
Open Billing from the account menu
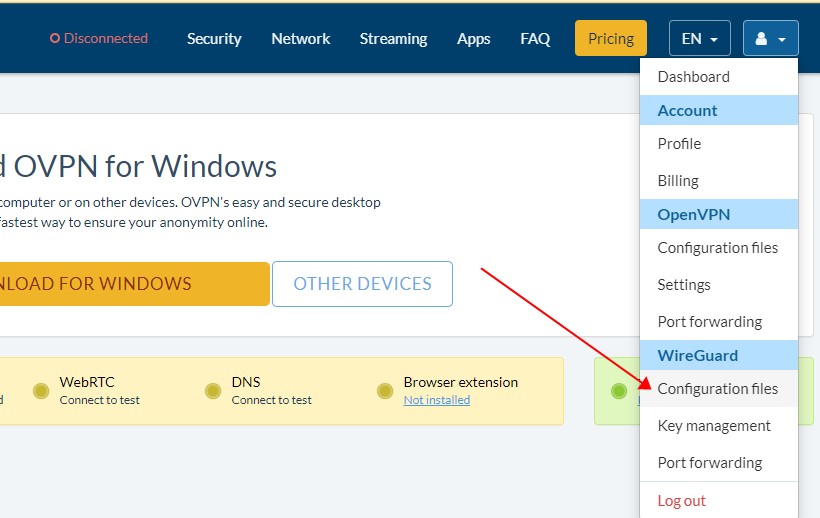click(x=719, y=180)
